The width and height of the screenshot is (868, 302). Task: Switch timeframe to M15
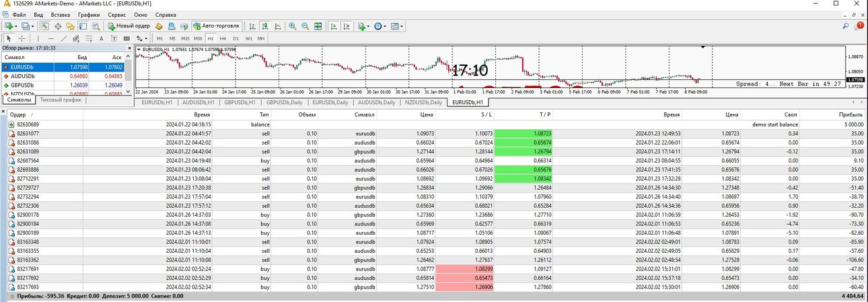coord(185,38)
